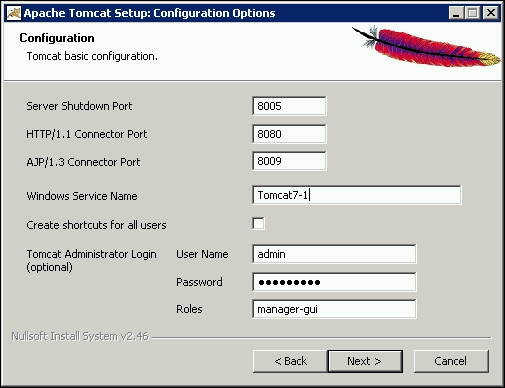This screenshot has width=505, height=388.
Task: Cancel the Tomcat setup
Action: coord(451,361)
